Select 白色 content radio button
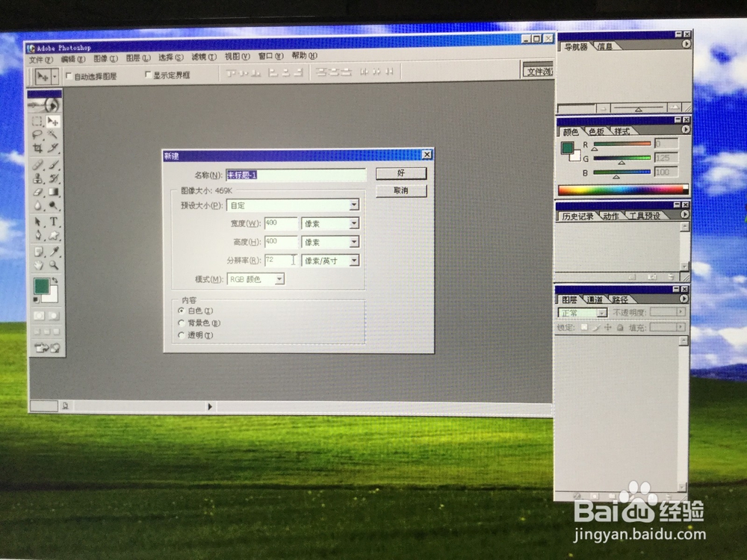Viewport: 747px width, 560px height. pyautogui.click(x=181, y=311)
